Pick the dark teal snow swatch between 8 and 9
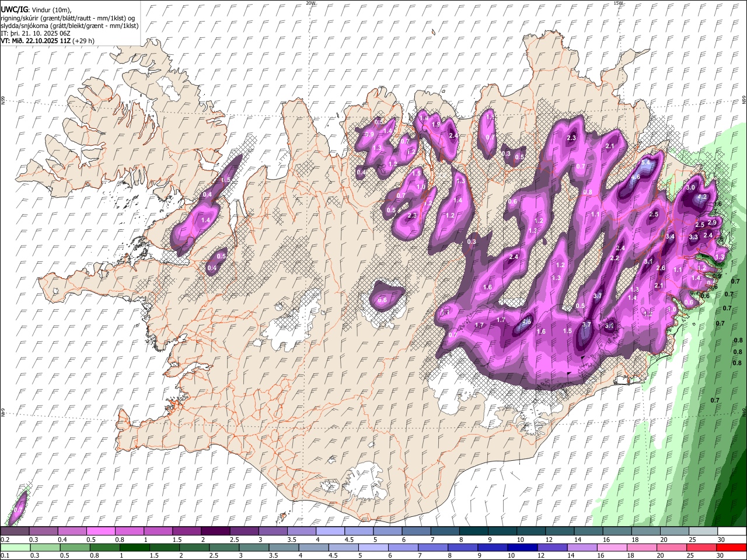 (x=473, y=531)
